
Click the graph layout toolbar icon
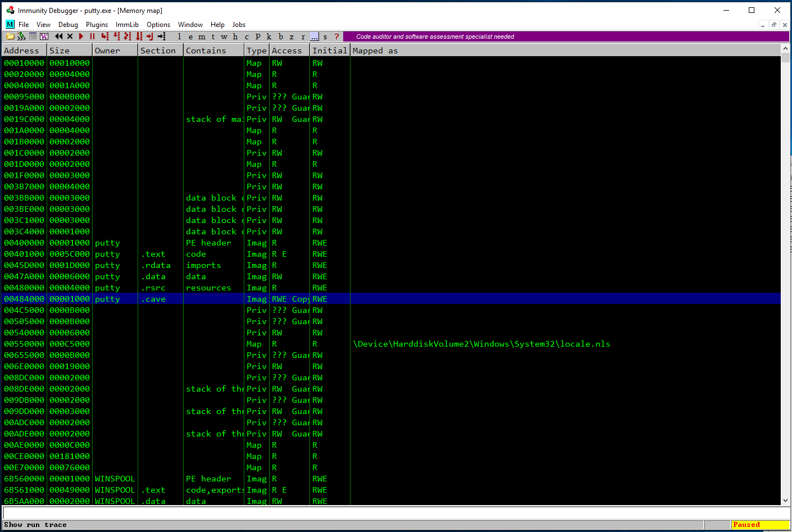44,37
